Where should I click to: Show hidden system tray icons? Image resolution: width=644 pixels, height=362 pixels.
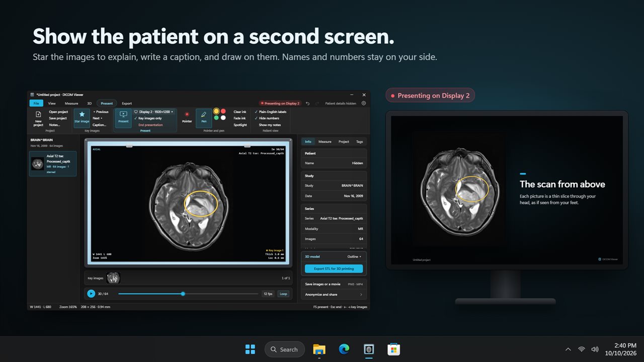pyautogui.click(x=568, y=349)
